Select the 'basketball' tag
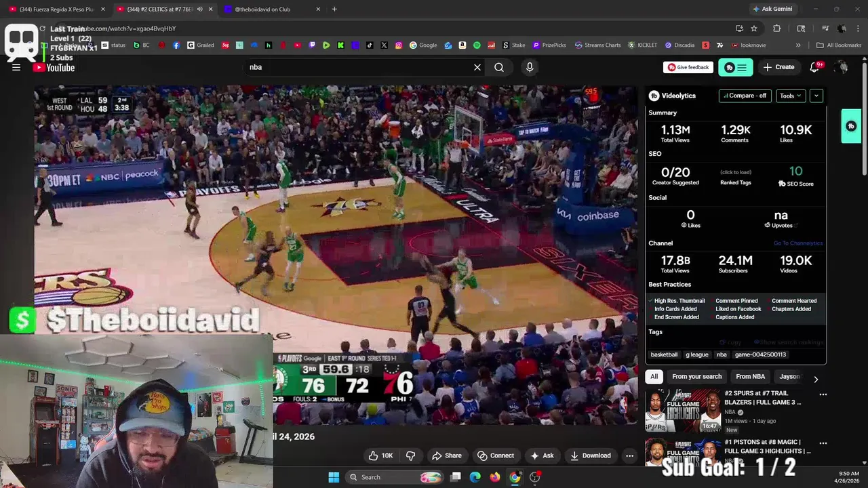 click(664, 354)
